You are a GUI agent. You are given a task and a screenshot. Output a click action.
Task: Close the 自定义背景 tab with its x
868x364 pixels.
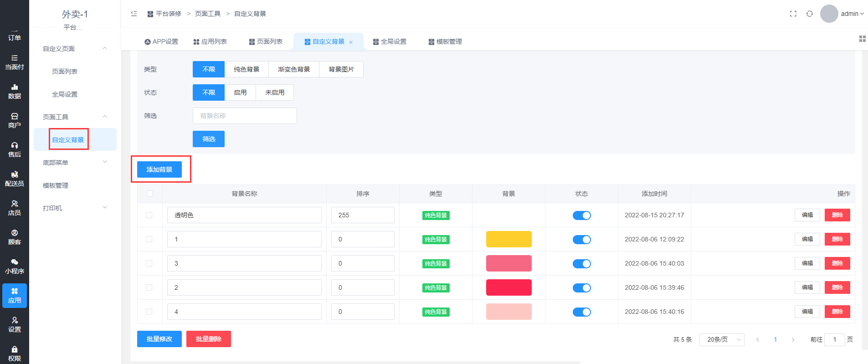tap(351, 42)
